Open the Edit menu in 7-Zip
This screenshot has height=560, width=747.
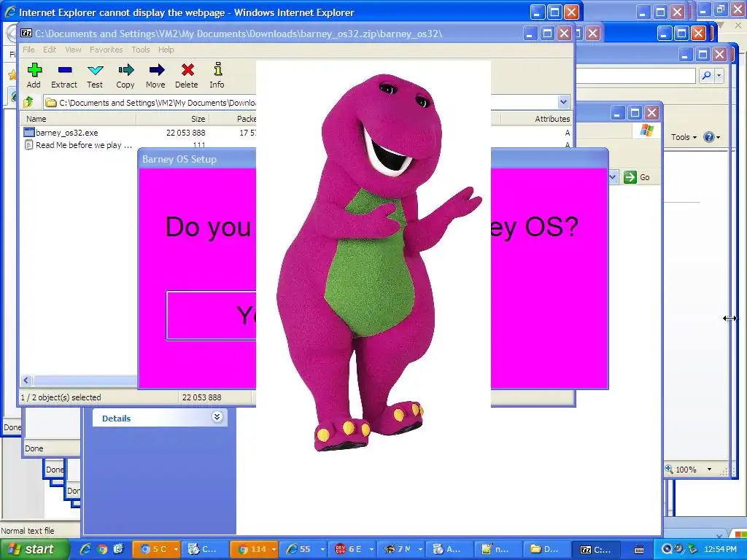tap(50, 50)
